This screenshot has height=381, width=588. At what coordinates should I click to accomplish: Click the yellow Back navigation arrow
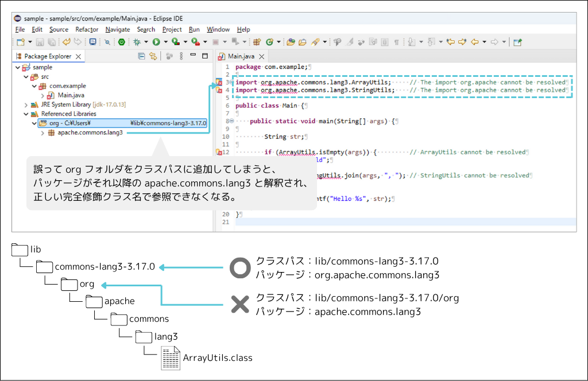pos(475,42)
